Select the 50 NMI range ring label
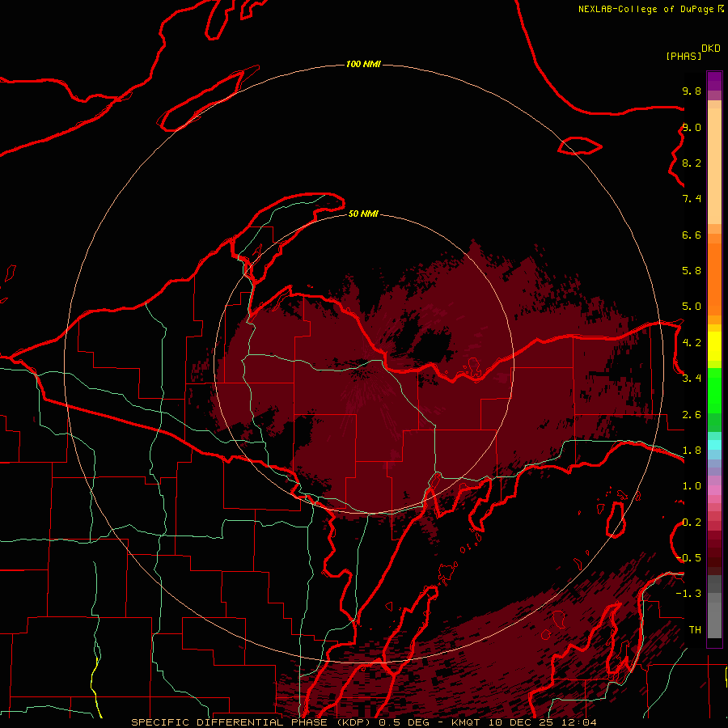The height and width of the screenshot is (728, 728). click(363, 214)
